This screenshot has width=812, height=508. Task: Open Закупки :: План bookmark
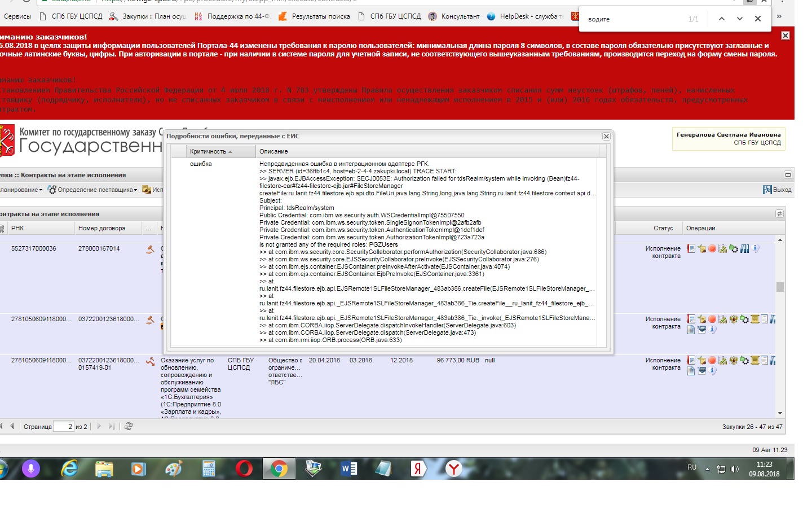pyautogui.click(x=148, y=16)
